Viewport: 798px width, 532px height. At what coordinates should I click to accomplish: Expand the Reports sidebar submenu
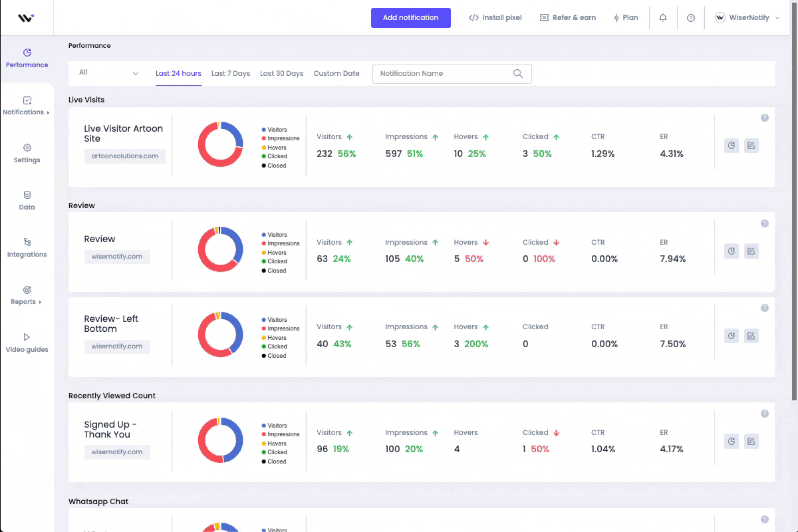[40, 303]
